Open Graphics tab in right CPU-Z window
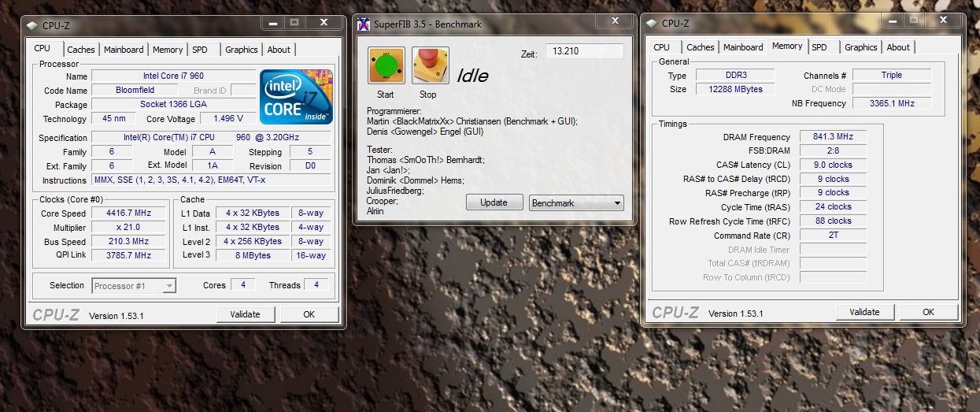The image size is (980, 412). 860,47
